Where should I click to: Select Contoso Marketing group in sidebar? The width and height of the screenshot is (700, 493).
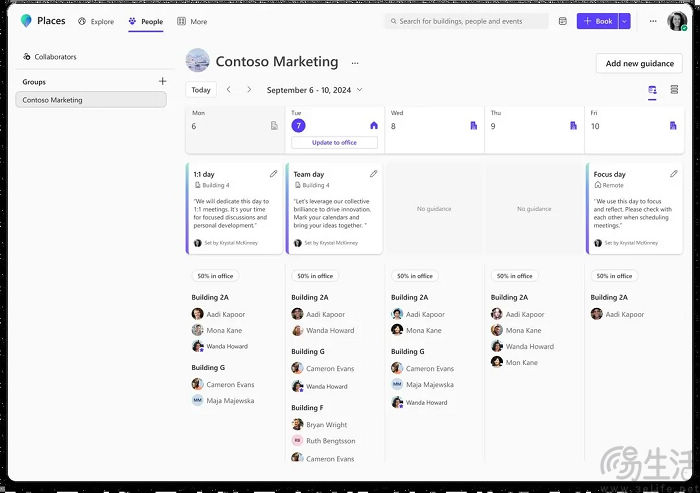(91, 100)
